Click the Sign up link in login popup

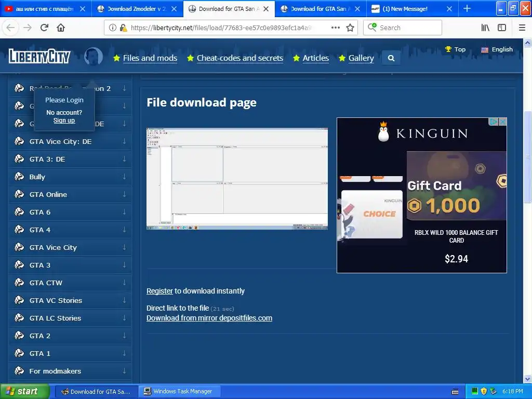point(64,121)
